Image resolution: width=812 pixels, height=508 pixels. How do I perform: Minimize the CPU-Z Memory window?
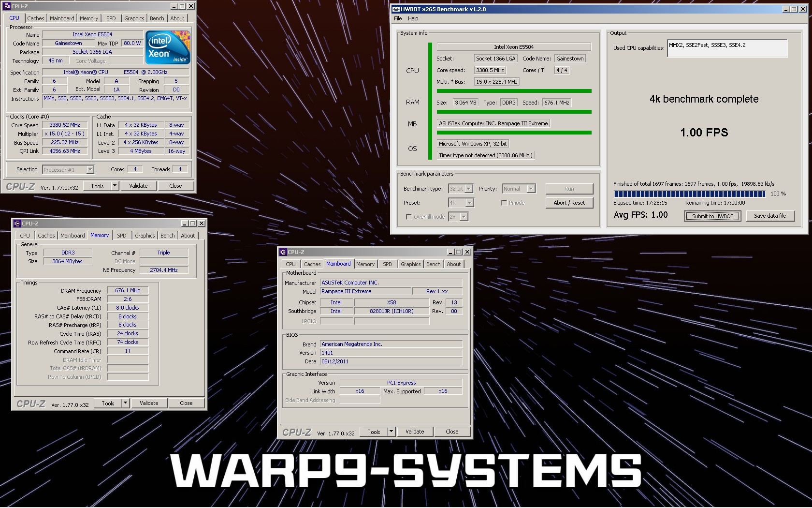click(185, 224)
